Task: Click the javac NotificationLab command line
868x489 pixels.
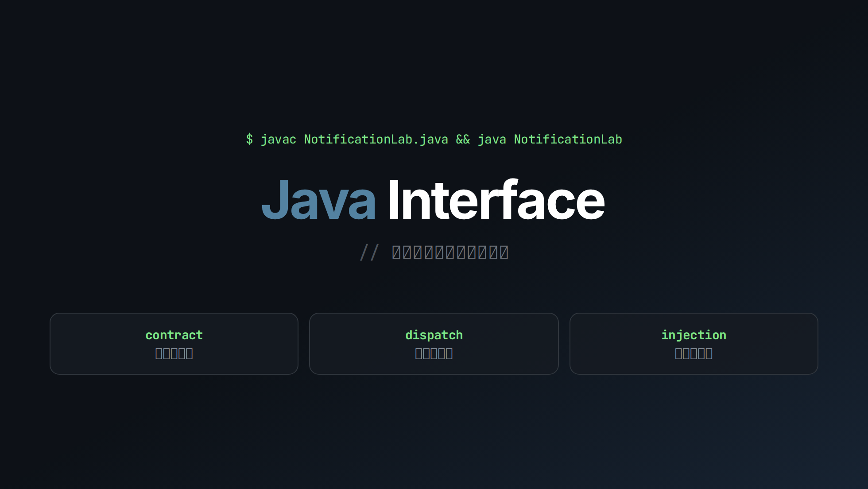Action: tap(434, 140)
